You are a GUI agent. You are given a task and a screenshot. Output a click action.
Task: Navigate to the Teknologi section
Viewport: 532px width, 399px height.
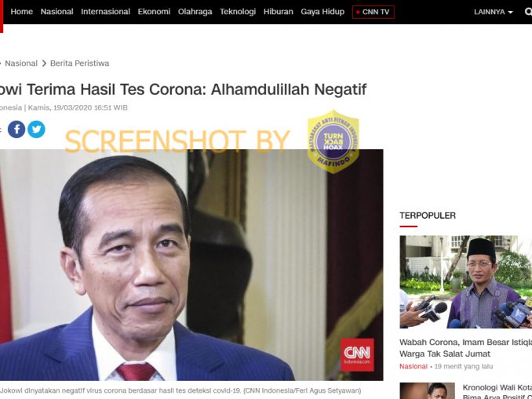click(x=238, y=12)
